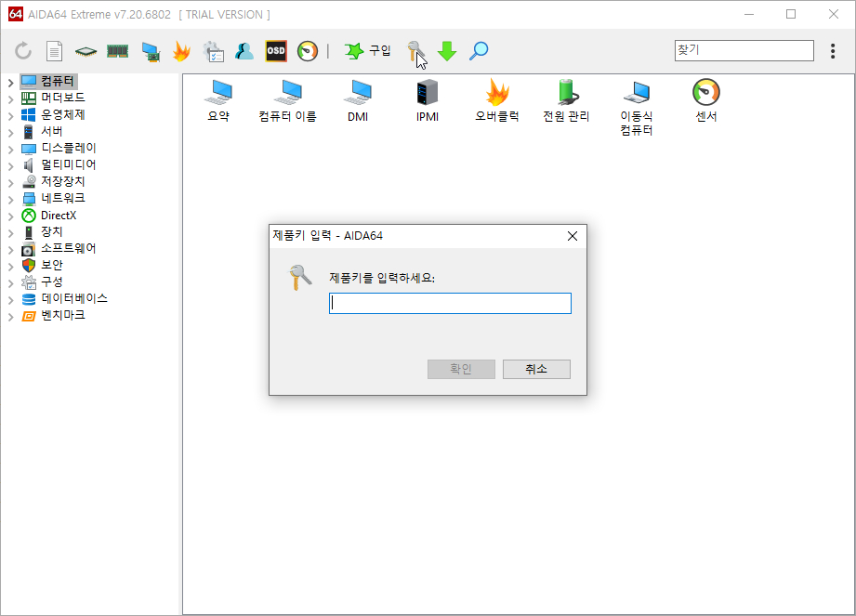Image resolution: width=856 pixels, height=616 pixels.
Task: Open the Report document icon
Action: [54, 51]
